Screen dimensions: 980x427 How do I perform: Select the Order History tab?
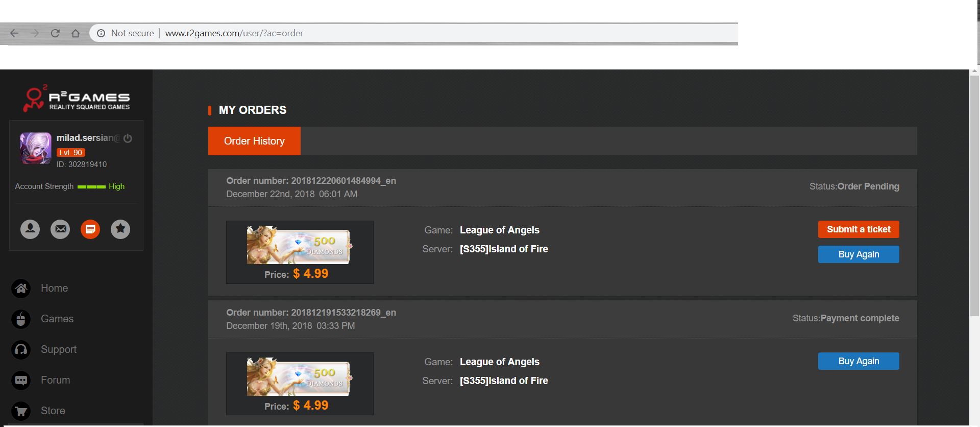pos(254,141)
